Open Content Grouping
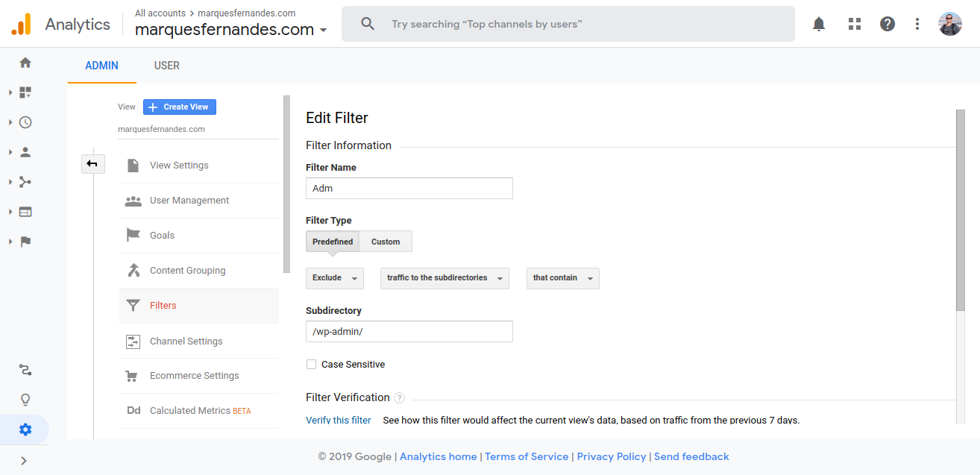 199,271
